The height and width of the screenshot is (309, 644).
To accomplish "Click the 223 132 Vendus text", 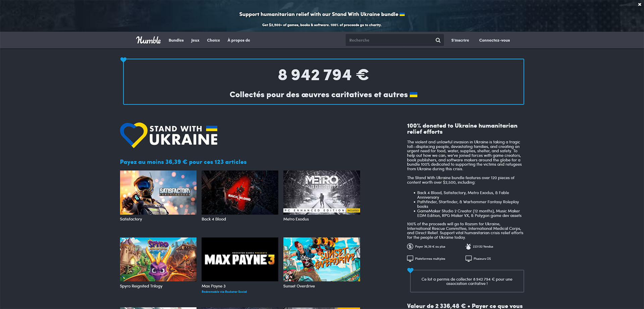I will (x=483, y=247).
